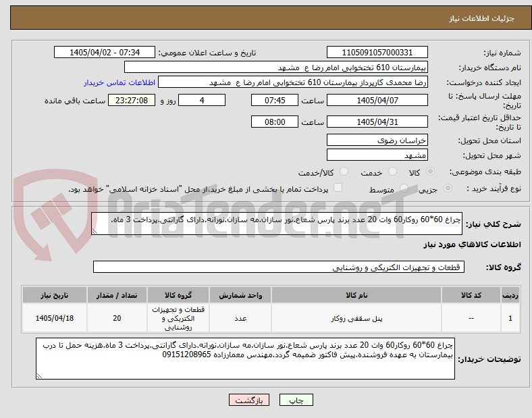532x418 pixels.
Task: Click the چاپ (print) button
Action: 296,400
